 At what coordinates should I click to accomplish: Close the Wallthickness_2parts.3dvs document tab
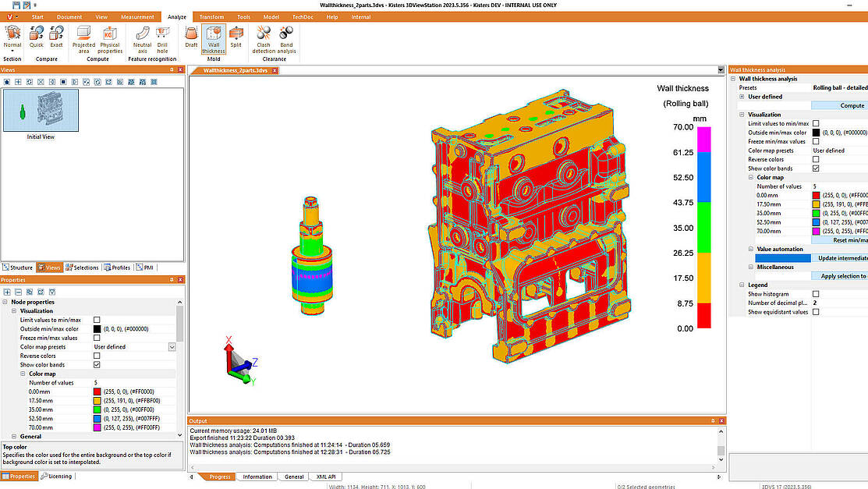click(x=275, y=71)
